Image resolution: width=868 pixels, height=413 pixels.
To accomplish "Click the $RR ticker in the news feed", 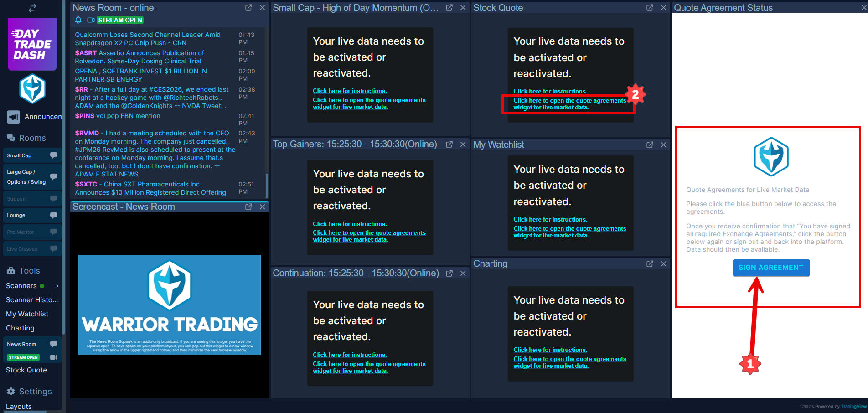I will pos(81,89).
